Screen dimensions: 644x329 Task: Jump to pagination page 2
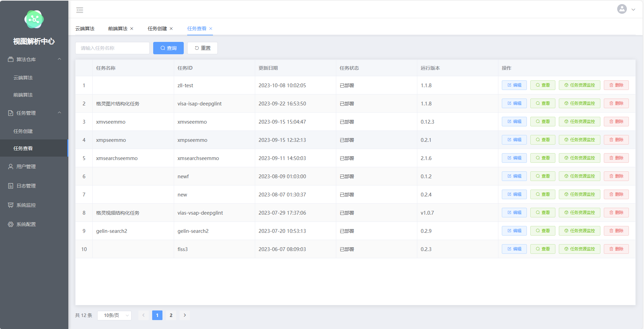point(171,315)
